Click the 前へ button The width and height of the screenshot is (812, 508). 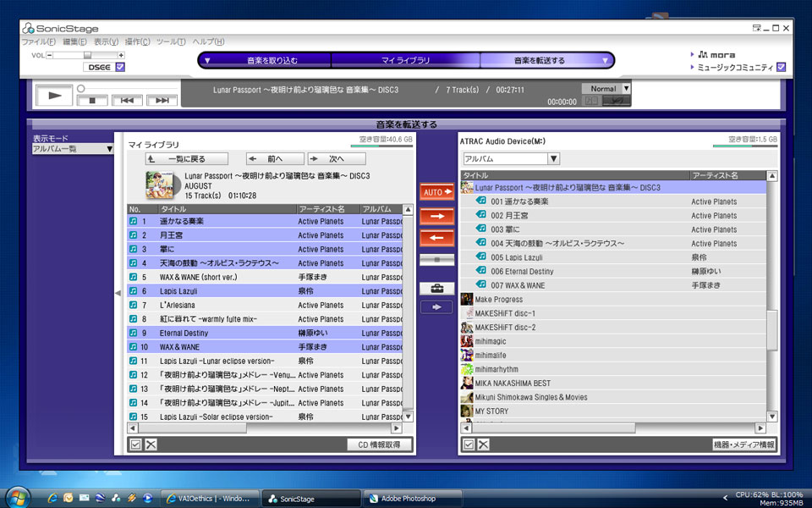(275, 158)
